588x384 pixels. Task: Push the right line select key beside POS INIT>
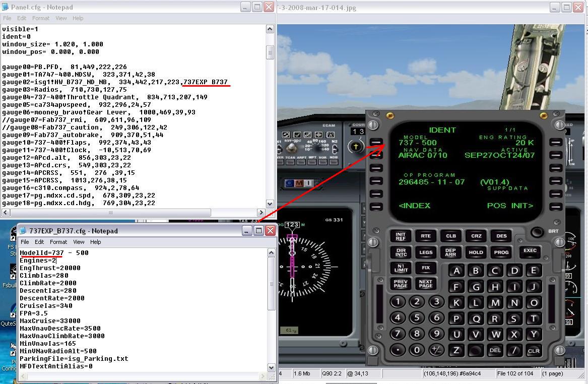(x=556, y=207)
